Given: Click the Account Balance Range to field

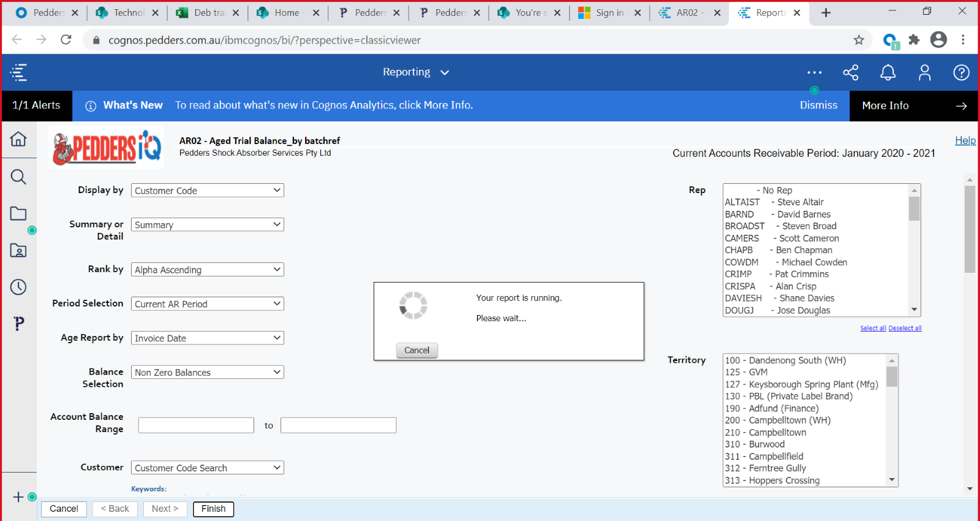Looking at the screenshot, I should pyautogui.click(x=338, y=425).
